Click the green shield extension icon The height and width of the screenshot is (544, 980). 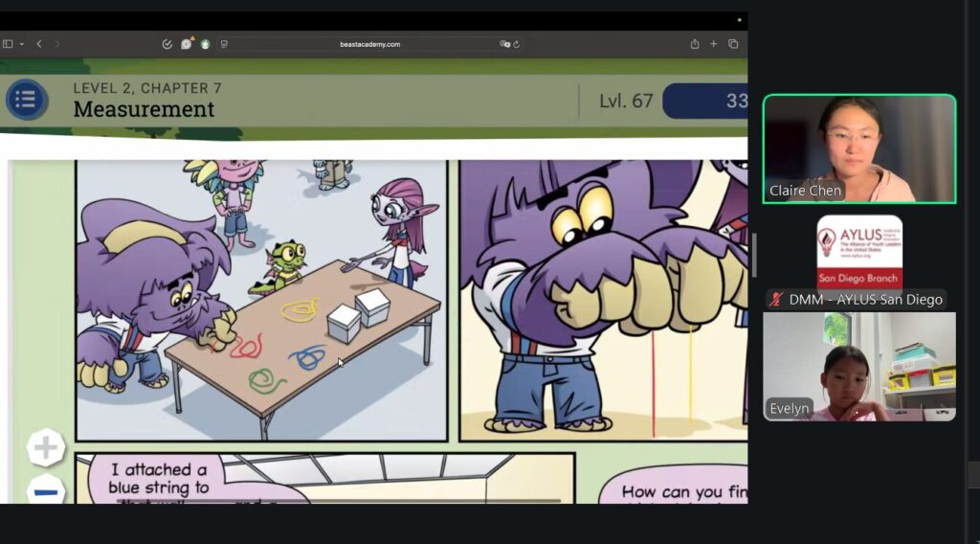pos(205,44)
